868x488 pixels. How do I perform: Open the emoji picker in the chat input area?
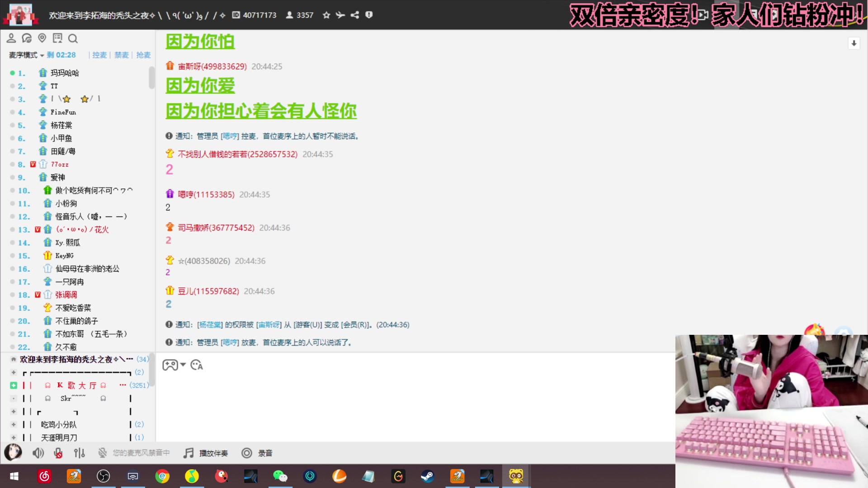(x=196, y=365)
